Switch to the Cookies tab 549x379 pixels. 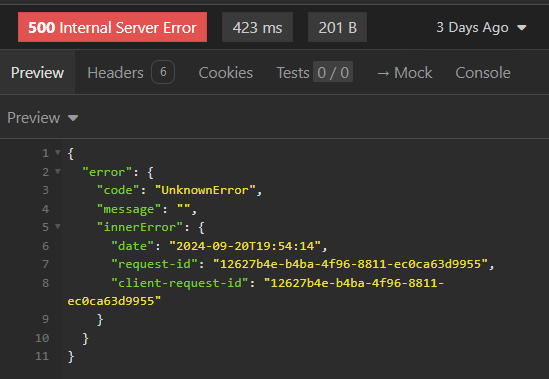pos(225,73)
